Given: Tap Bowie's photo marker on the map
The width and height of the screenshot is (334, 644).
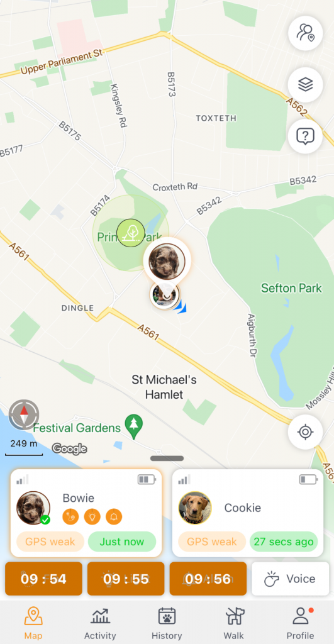Looking at the screenshot, I should [167, 262].
